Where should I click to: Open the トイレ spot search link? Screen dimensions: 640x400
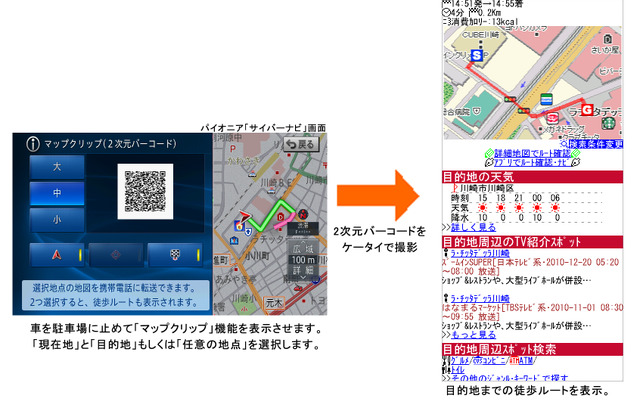(458, 370)
